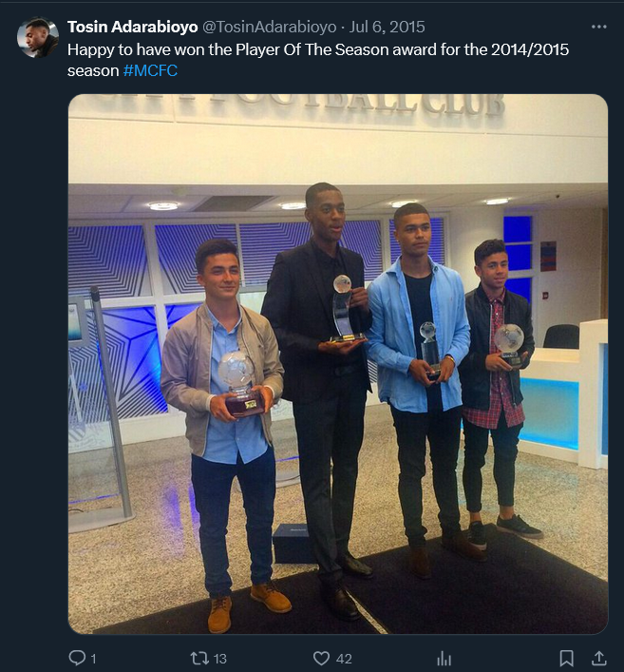Retweet using the repost arrows icon

[199, 658]
